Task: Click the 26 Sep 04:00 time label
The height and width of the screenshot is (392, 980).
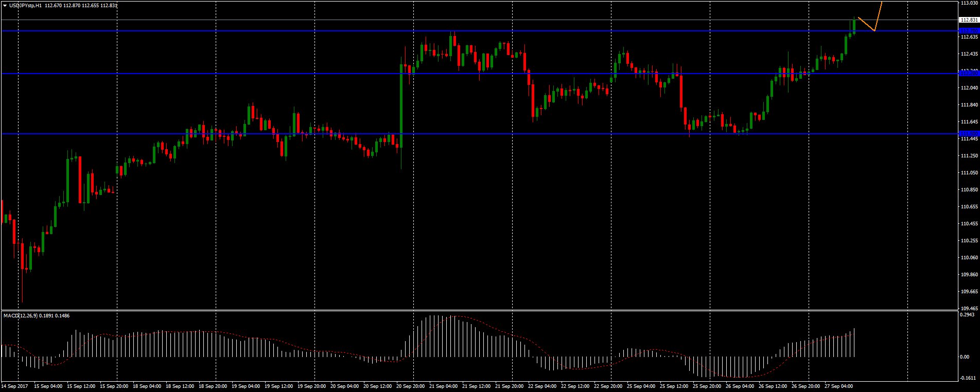Action: tap(740, 386)
